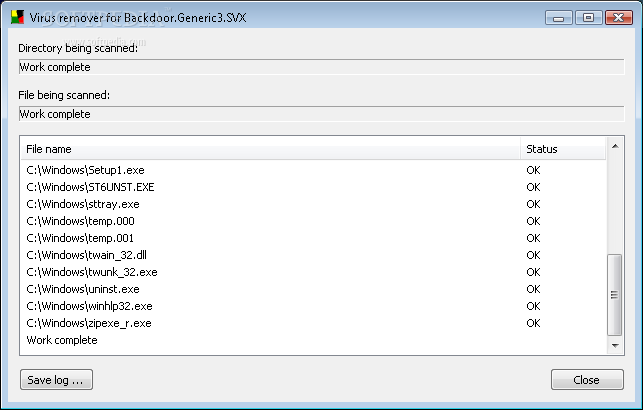Select C:\Windows\twain_32.dll entry
Screen dimensions: 643x410
coord(86,255)
